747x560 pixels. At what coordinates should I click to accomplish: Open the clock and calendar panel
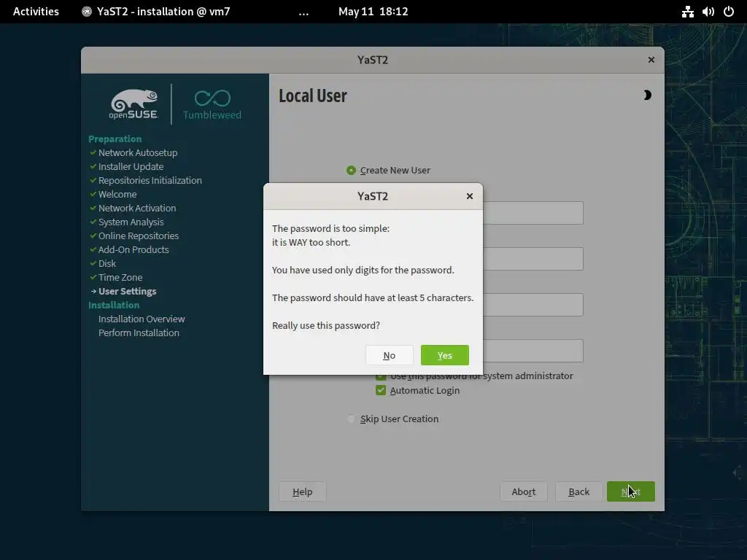(x=373, y=12)
